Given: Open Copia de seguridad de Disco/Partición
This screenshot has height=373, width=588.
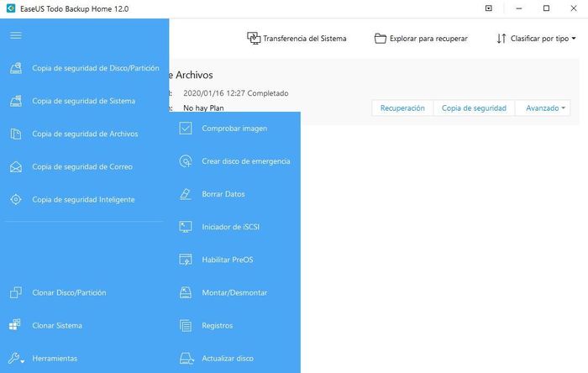Looking at the screenshot, I should point(96,68).
